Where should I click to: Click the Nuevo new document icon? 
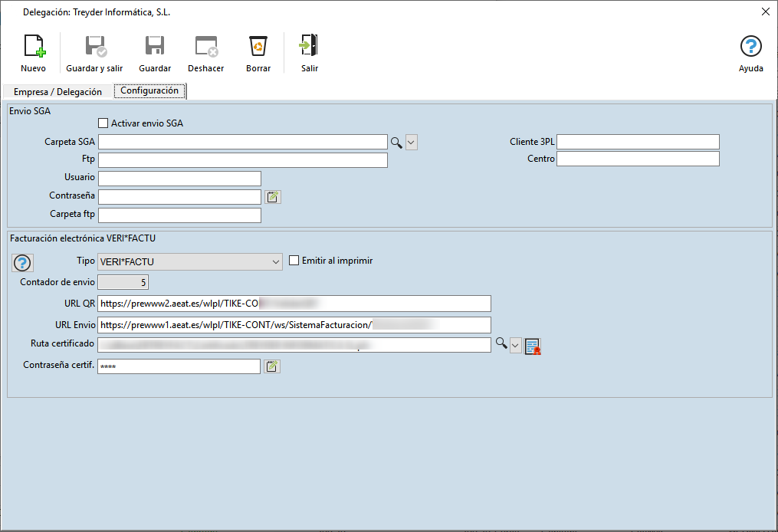coord(34,46)
